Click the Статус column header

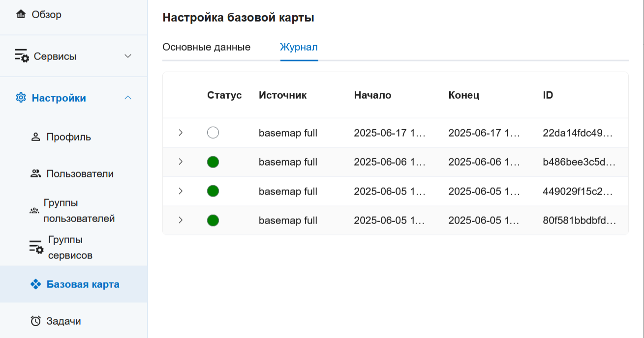coord(224,95)
